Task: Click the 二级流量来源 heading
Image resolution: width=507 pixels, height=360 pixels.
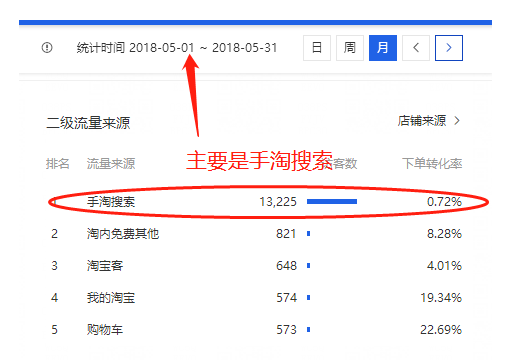Action: click(88, 123)
